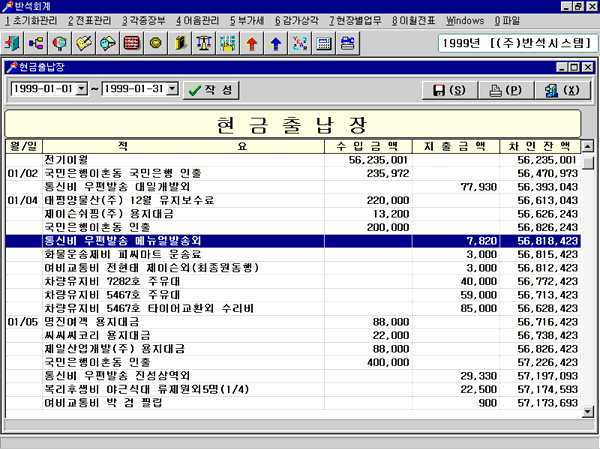Select row 통신비 우편발송 진성상역외

293,376
